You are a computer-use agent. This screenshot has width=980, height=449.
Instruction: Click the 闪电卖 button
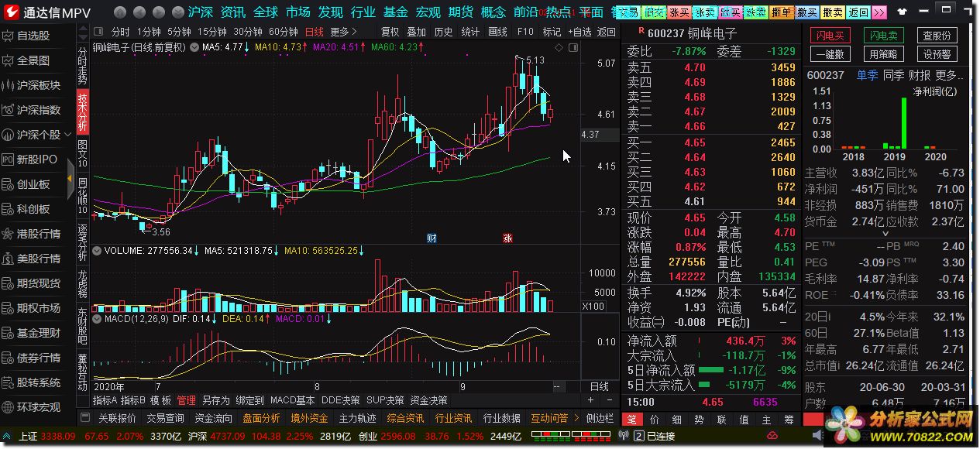883,36
